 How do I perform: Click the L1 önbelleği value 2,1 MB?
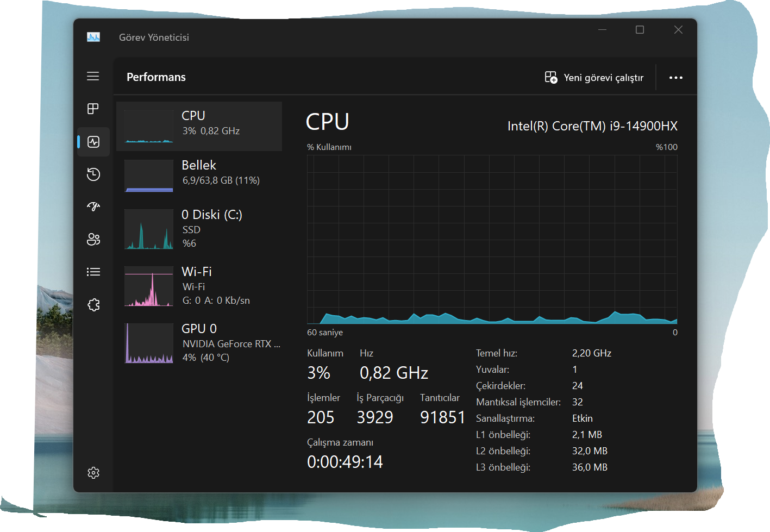coord(587,435)
